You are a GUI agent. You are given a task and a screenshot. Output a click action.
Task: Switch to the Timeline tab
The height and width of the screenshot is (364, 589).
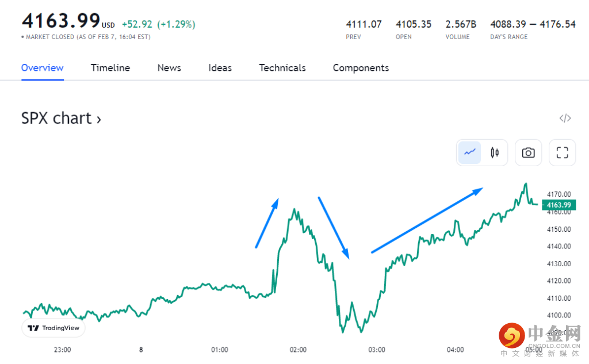[x=110, y=68]
